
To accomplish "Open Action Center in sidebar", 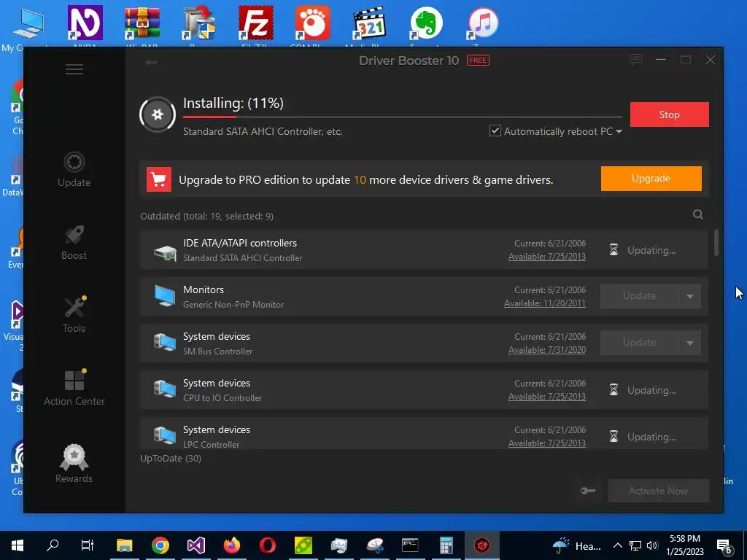I will [74, 388].
